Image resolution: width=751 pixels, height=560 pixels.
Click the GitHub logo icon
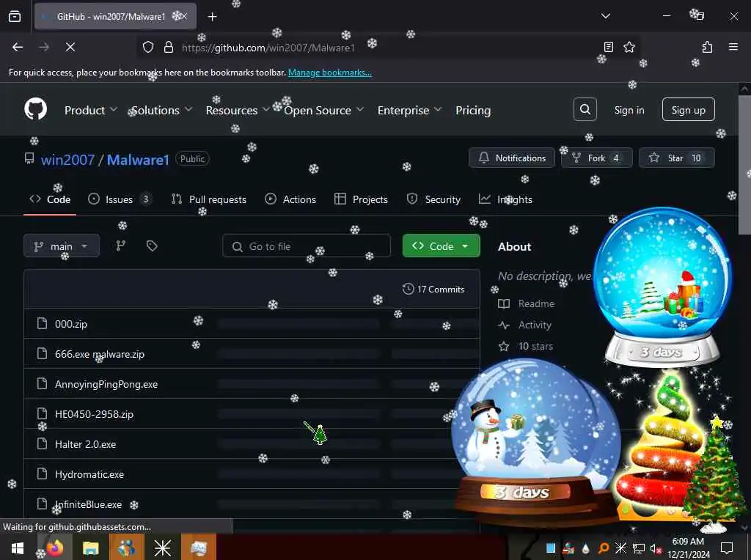[x=35, y=110]
